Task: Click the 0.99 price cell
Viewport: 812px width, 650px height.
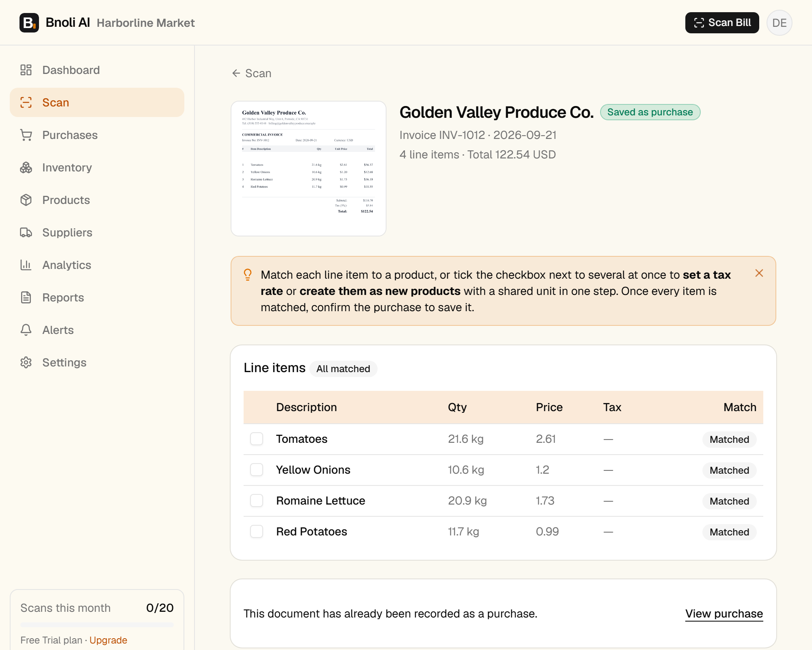Action: pos(547,531)
